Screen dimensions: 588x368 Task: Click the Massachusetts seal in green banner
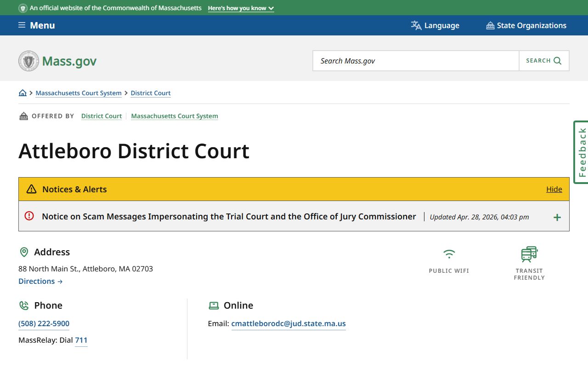[x=23, y=8]
